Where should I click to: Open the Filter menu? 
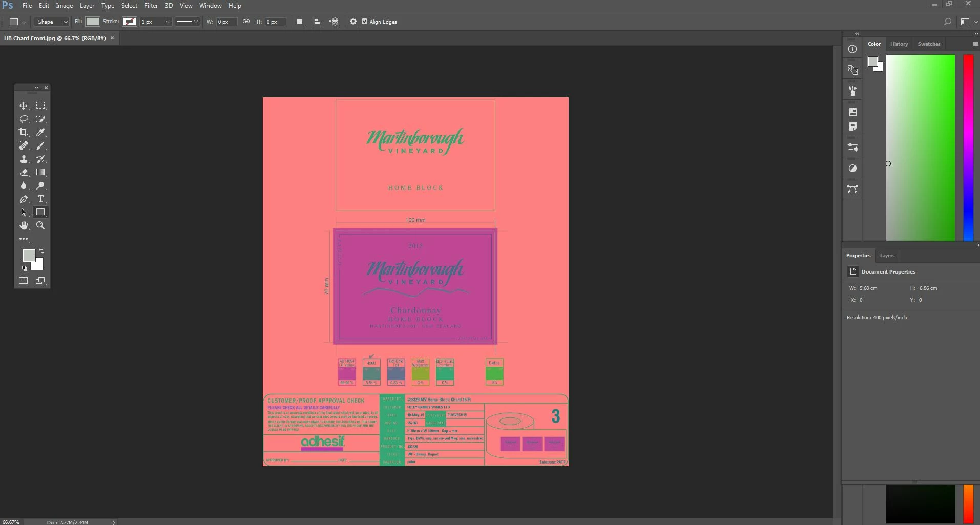151,6
